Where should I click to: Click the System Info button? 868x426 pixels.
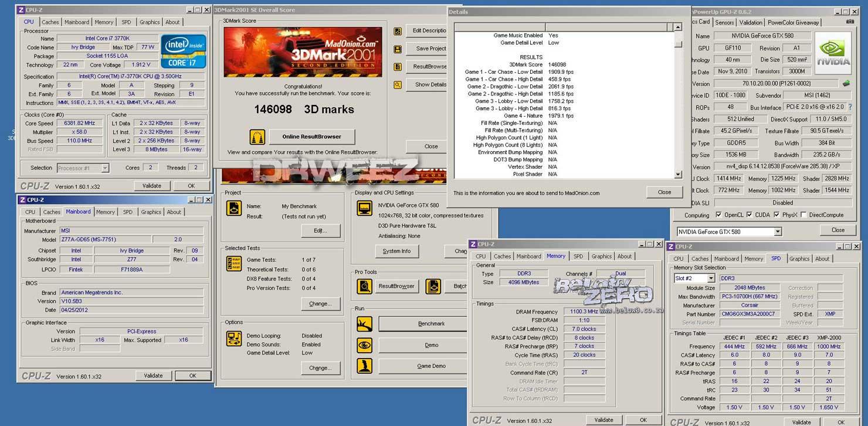pyautogui.click(x=396, y=251)
